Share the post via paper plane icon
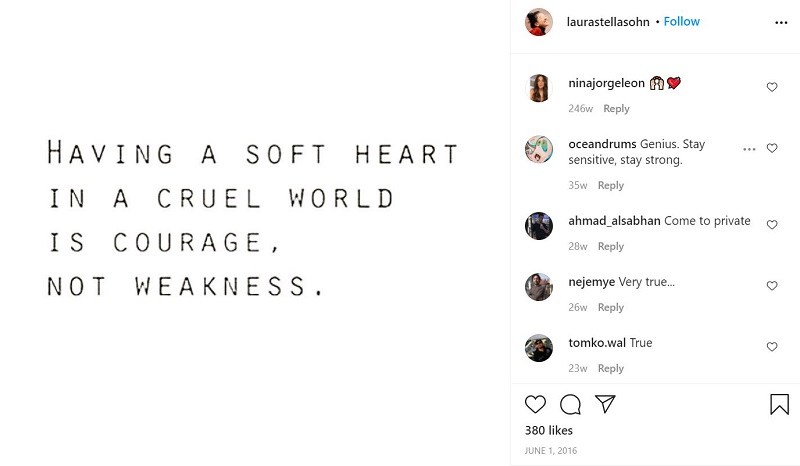This screenshot has height=466, width=800. point(605,404)
